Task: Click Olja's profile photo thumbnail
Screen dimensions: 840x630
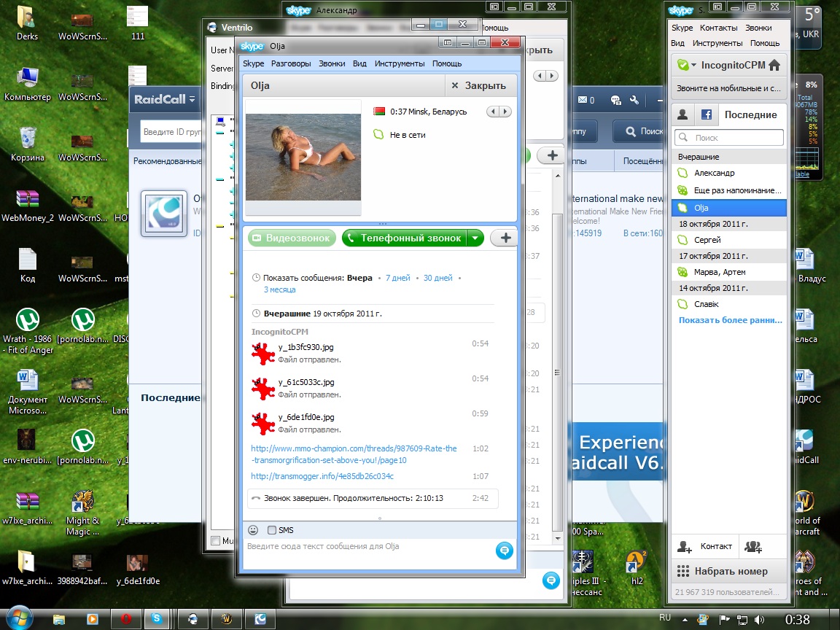Action: 303,157
